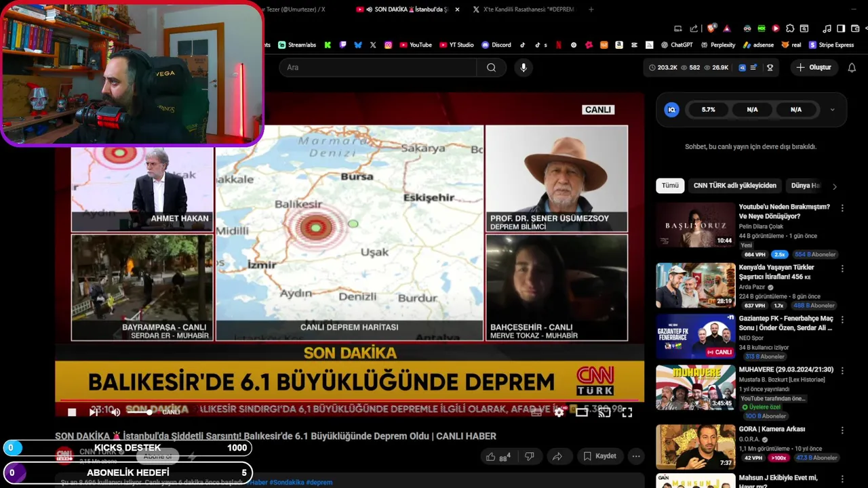Click the 5.7% vidIQ score pill
Viewport: 868px width, 488px height.
click(708, 110)
